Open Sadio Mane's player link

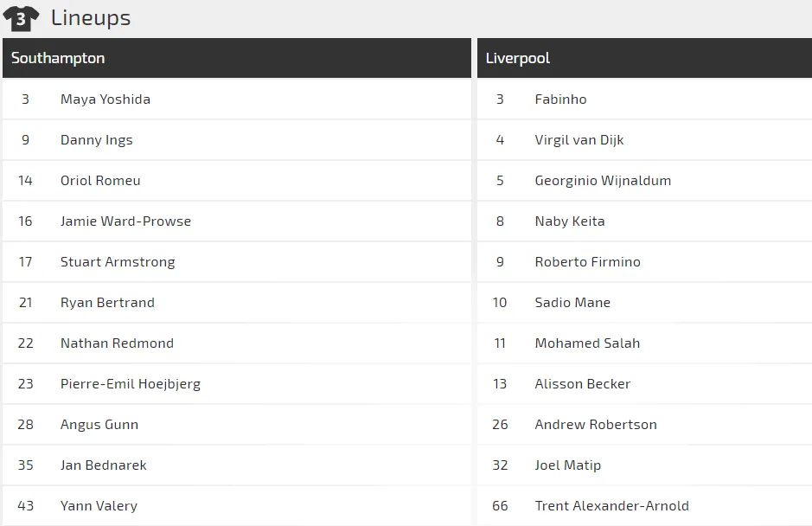pos(572,303)
